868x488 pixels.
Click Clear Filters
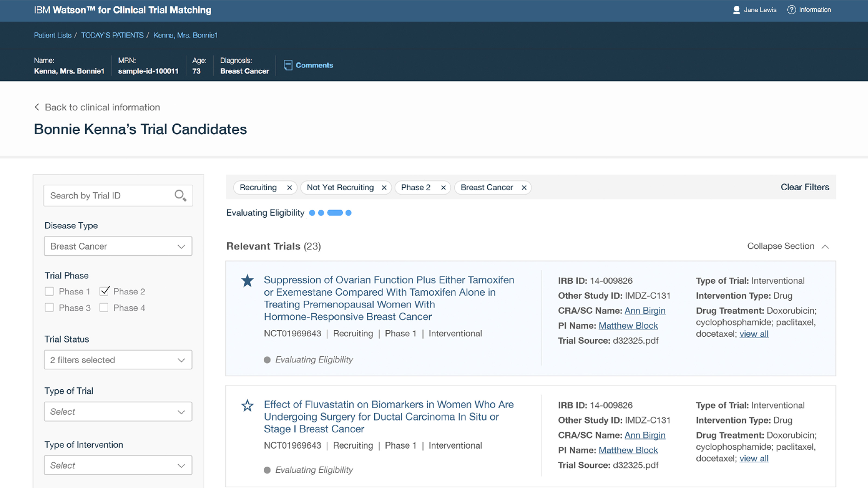coord(805,187)
